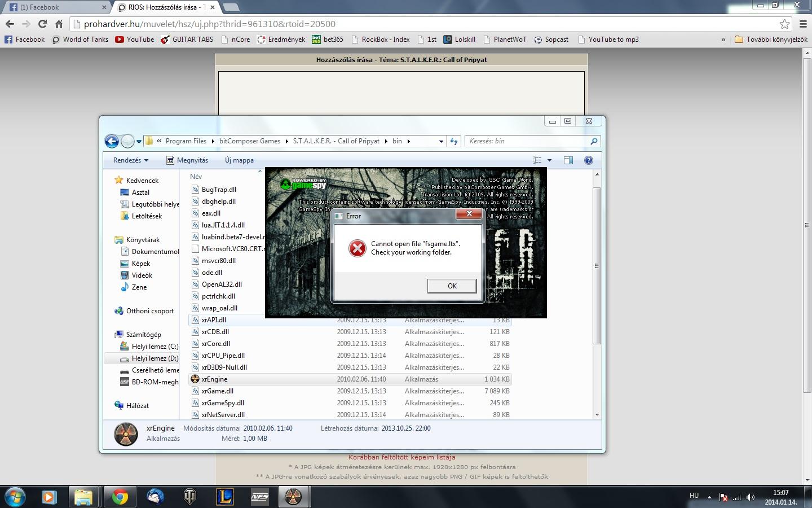Screen dimensions: 812x508
Task: Click bitComposer Games in address breadcrumb
Action: click(x=250, y=141)
